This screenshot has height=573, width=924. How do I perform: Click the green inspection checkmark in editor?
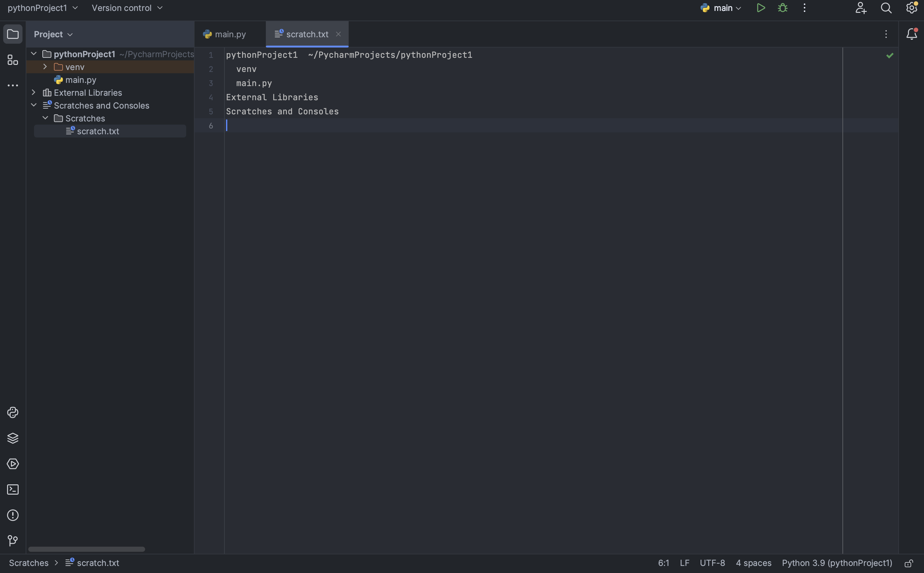pyautogui.click(x=890, y=56)
